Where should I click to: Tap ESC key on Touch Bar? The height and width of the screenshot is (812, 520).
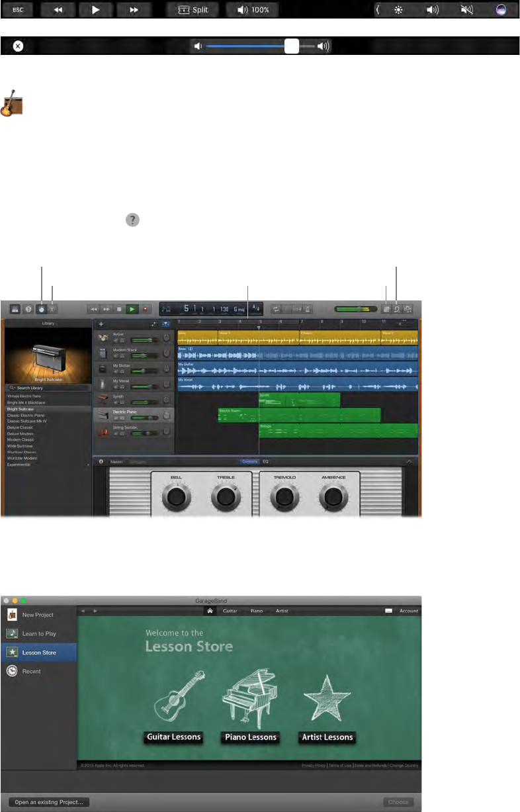pos(19,10)
